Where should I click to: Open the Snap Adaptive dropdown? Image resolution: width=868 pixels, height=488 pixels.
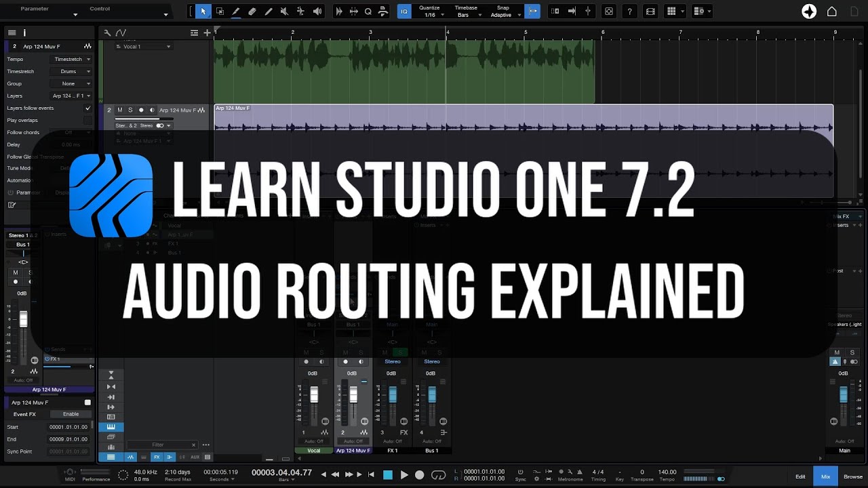503,12
